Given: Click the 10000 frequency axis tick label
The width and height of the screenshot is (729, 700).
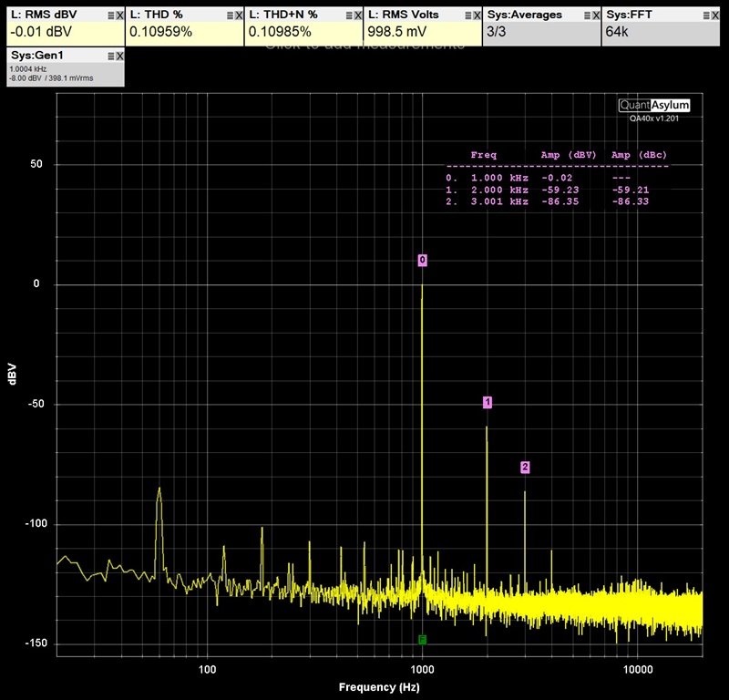Looking at the screenshot, I should 637,670.
